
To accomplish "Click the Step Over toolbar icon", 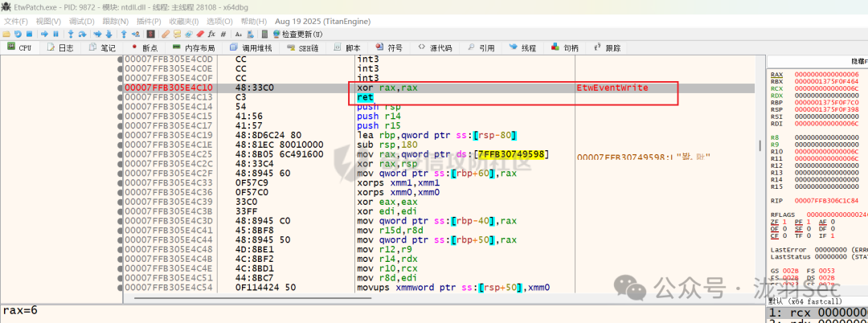I will pyautogui.click(x=83, y=35).
